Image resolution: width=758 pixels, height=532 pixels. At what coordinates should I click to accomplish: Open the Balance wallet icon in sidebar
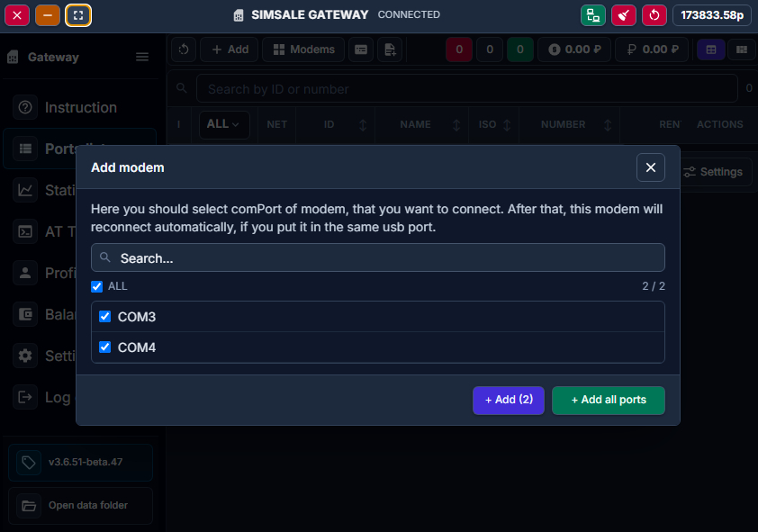coord(25,314)
